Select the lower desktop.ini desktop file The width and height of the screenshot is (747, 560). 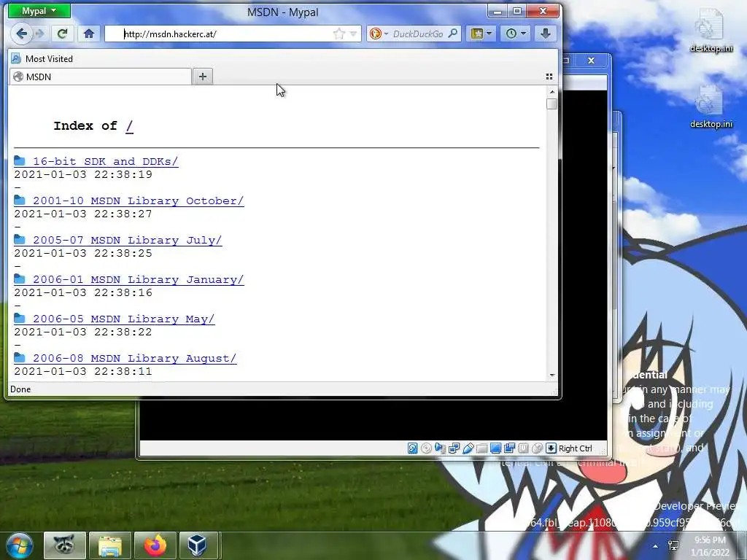711,107
